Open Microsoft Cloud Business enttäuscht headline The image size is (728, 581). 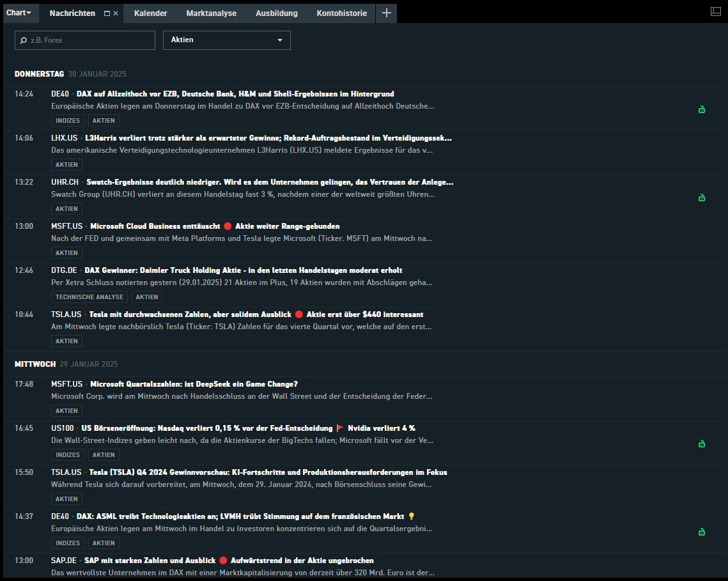point(215,226)
